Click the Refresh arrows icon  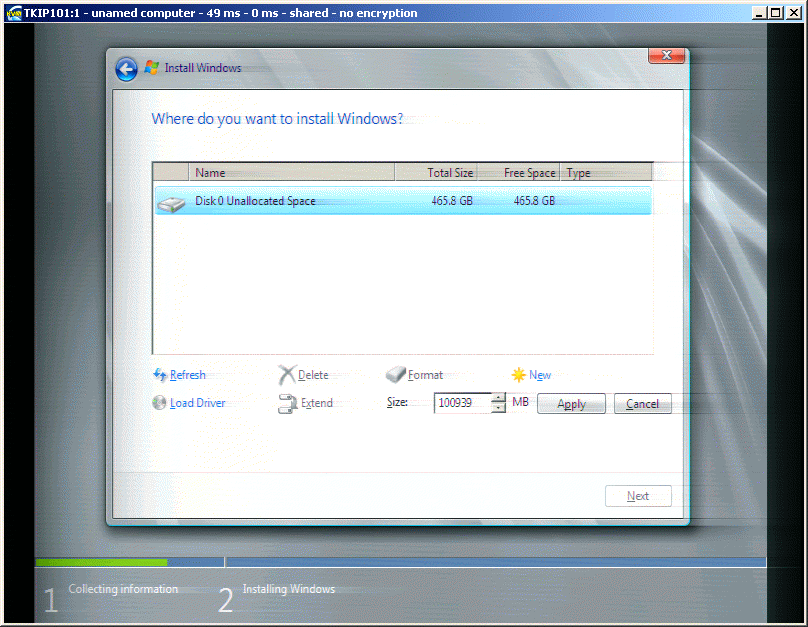tap(160, 375)
